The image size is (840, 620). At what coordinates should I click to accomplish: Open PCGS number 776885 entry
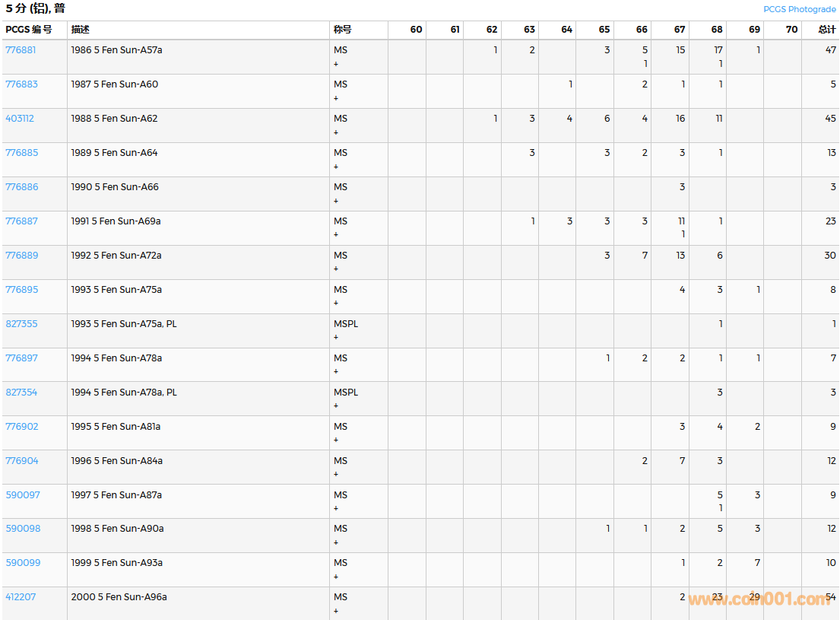tap(21, 153)
